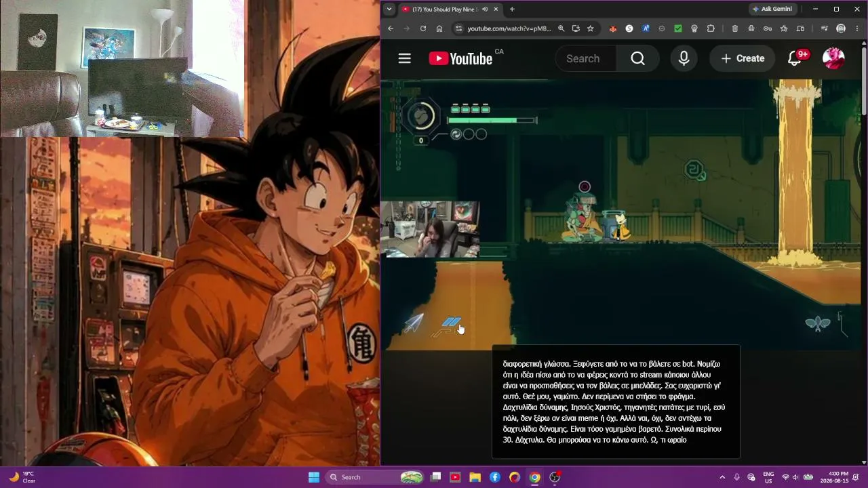Focus the YouTube search box
Image resolution: width=868 pixels, height=488 pixels.
tap(586, 58)
